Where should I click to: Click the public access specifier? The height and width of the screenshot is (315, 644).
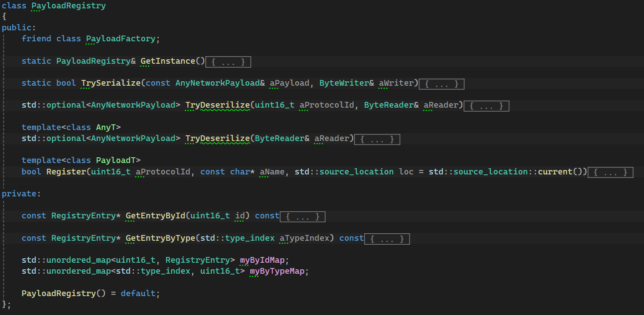coord(17,28)
